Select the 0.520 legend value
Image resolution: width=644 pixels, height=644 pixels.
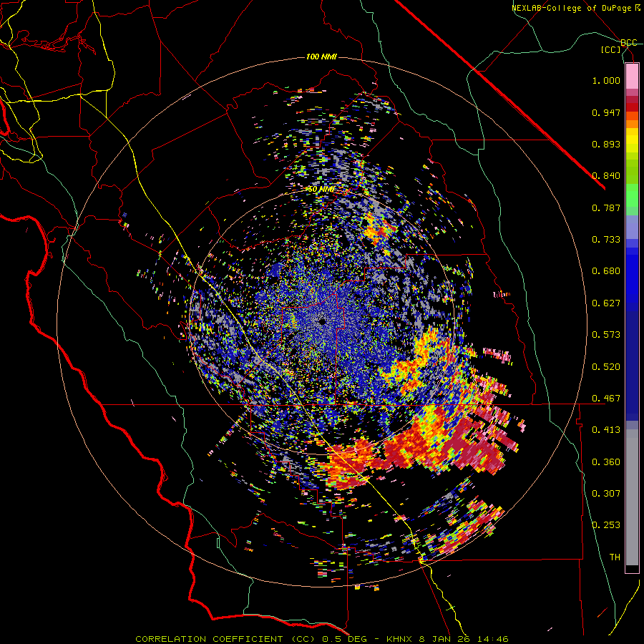pyautogui.click(x=606, y=367)
